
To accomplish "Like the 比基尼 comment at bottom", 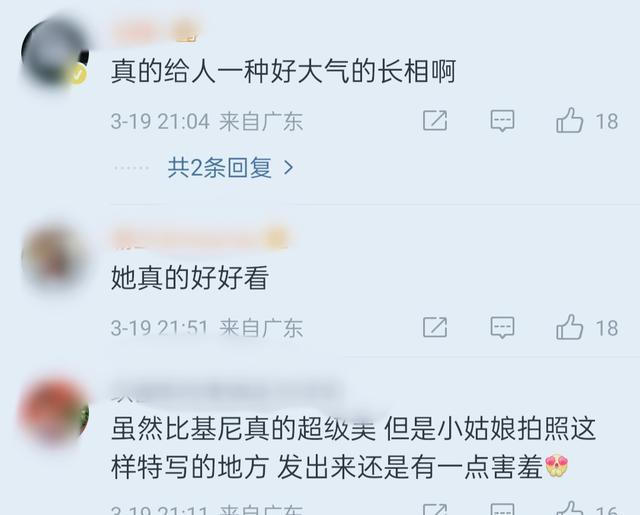I will tap(569, 508).
